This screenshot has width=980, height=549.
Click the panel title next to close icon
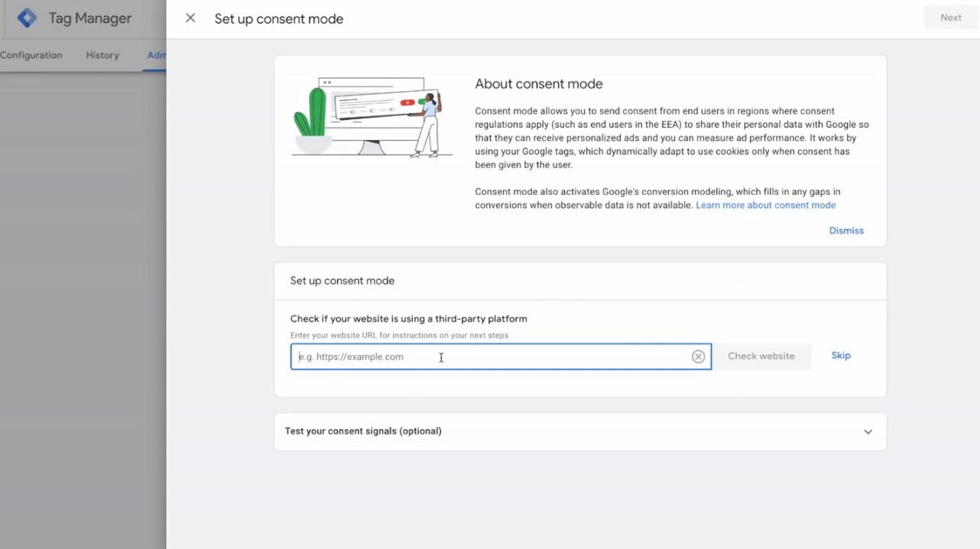(278, 19)
